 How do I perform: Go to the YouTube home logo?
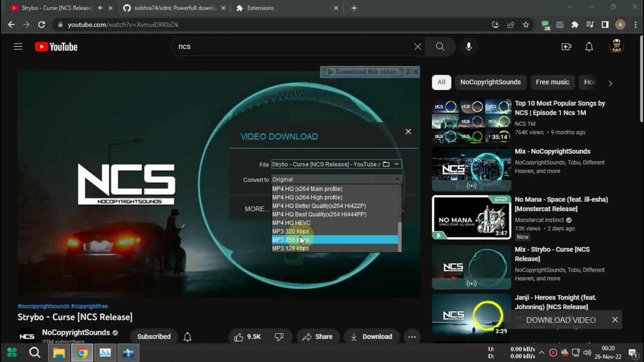(x=56, y=47)
